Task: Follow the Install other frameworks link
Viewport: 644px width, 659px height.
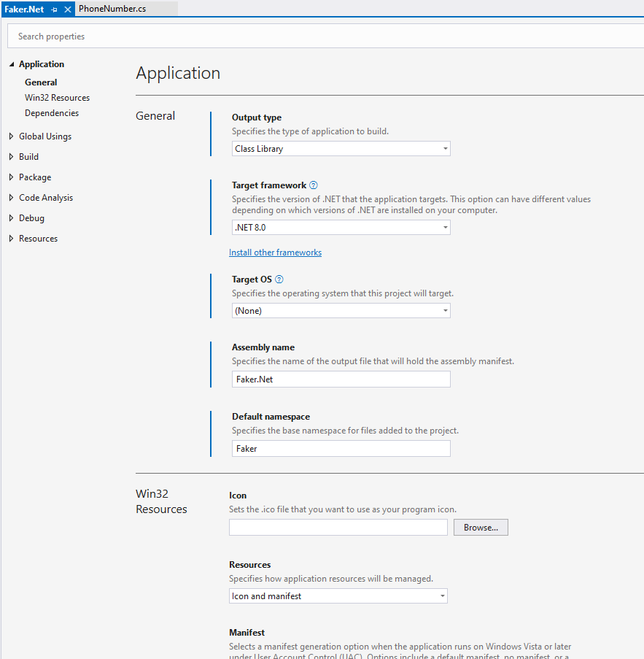Action: [275, 253]
